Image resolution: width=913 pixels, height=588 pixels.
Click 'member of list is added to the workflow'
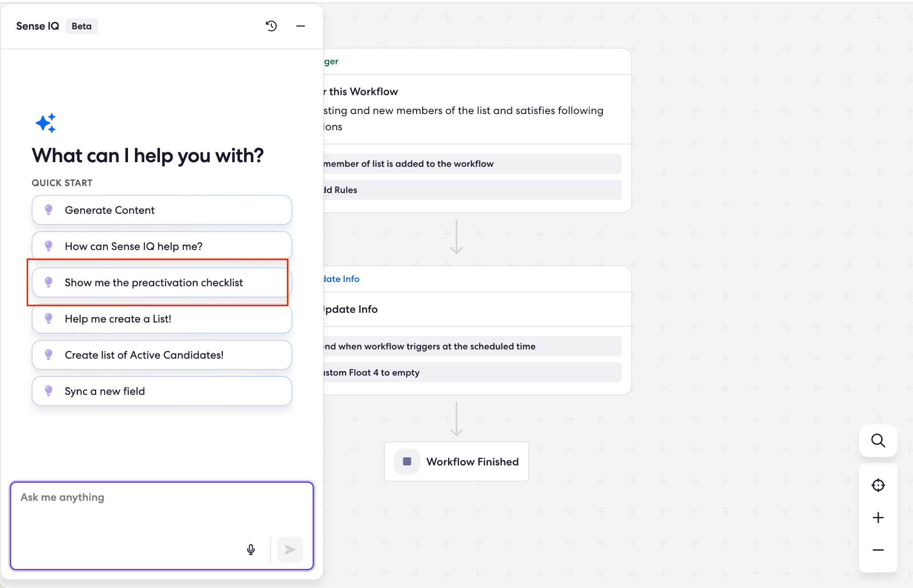[473, 163]
